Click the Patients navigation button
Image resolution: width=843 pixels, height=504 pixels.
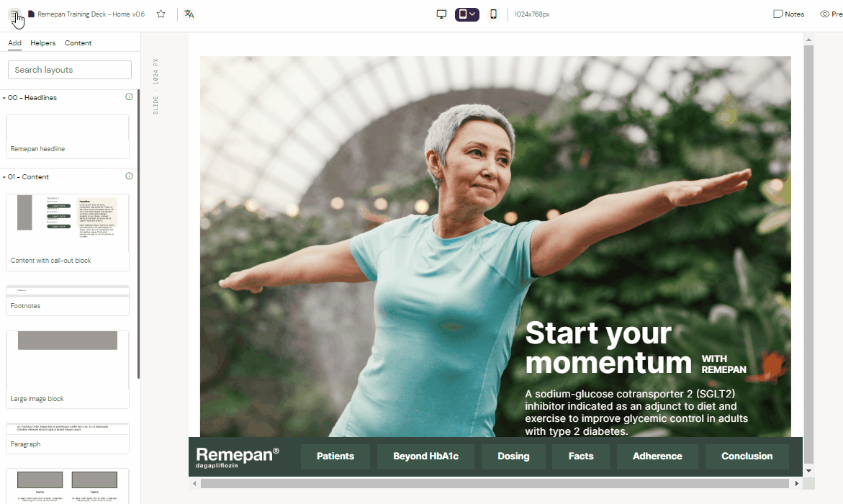[335, 456]
